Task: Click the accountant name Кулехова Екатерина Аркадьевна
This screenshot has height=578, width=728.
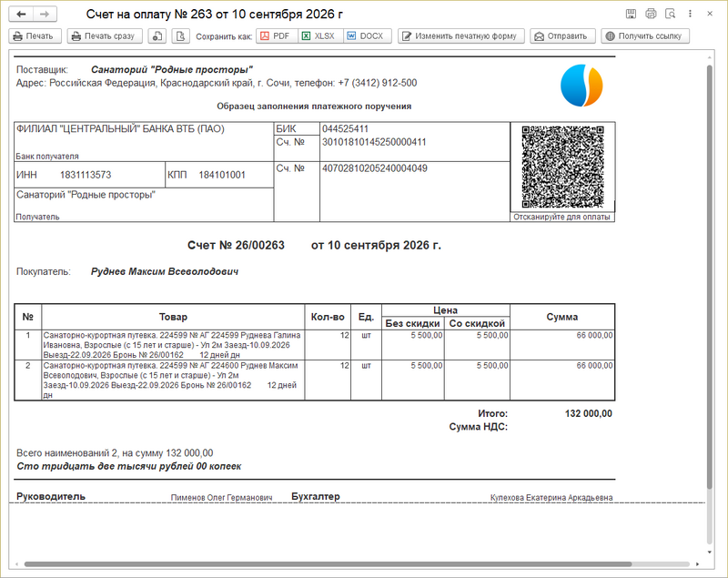Action: coord(551,498)
